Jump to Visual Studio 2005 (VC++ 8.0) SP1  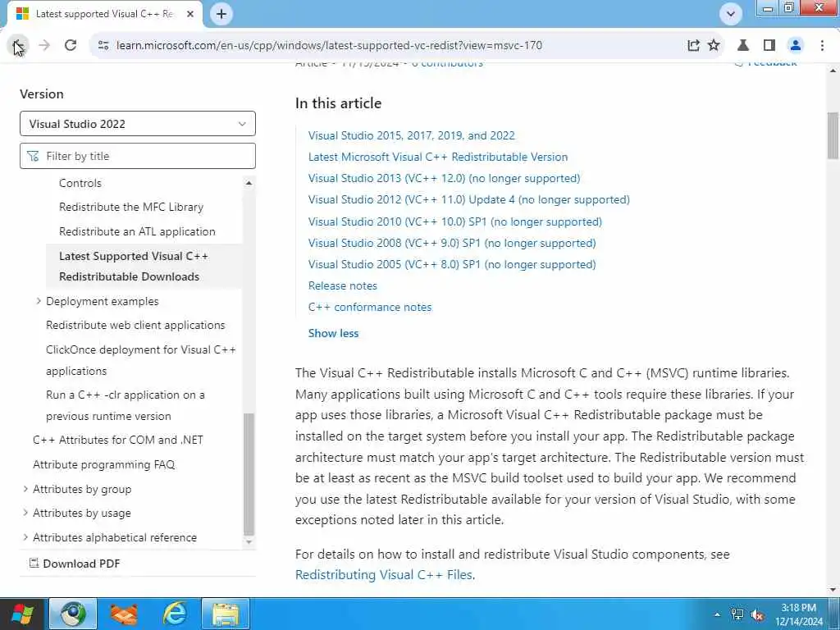pos(452,265)
